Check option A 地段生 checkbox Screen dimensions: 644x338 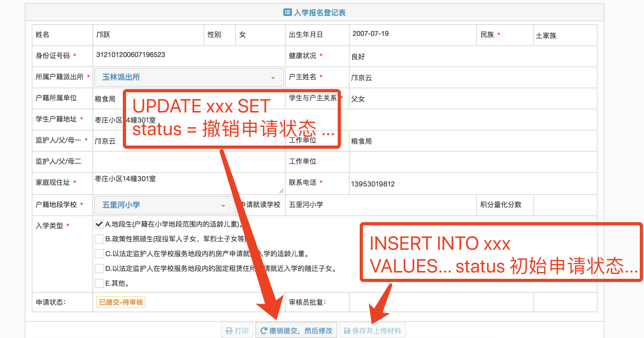(99, 224)
